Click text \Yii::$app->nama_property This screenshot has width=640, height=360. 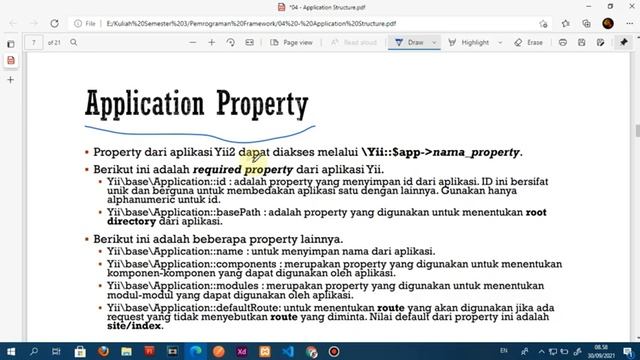440,152
